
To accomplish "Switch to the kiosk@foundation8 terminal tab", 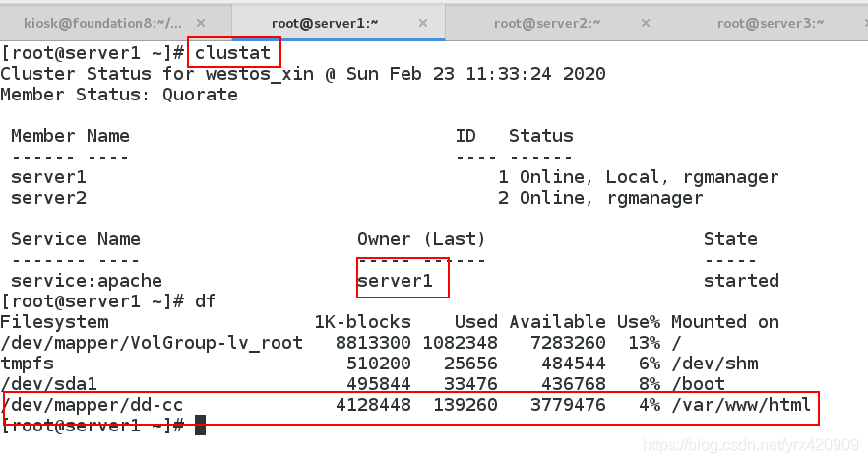I will pyautogui.click(x=102, y=23).
